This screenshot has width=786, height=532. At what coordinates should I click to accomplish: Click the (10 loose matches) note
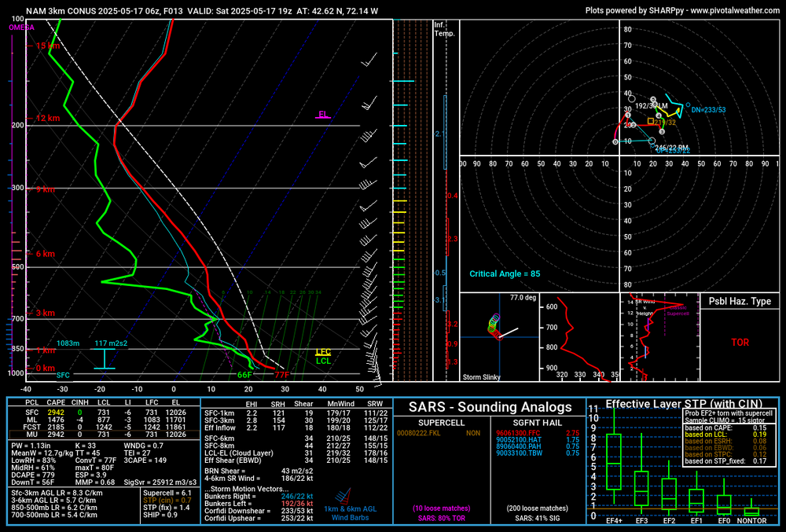442,508
